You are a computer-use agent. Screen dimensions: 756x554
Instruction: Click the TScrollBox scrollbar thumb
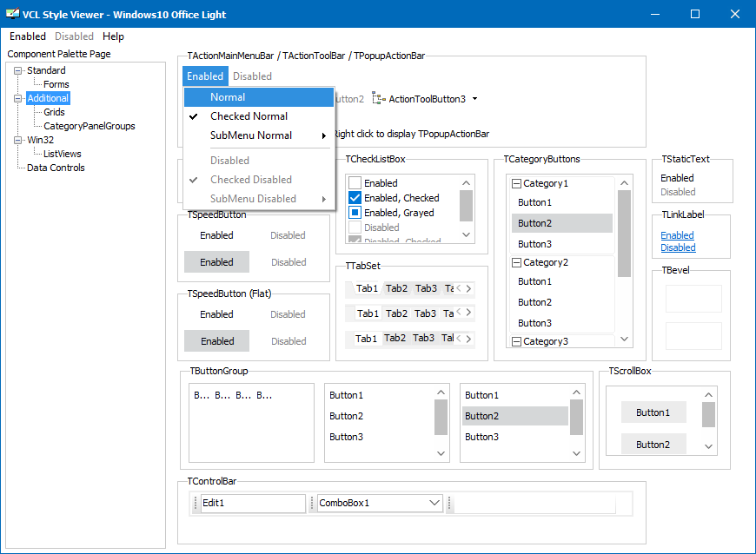point(708,415)
